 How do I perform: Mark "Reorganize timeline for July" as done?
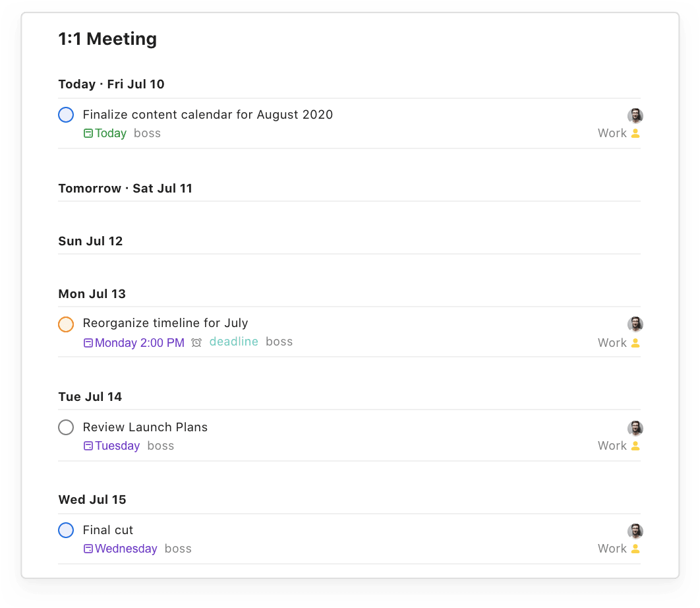[66, 324]
